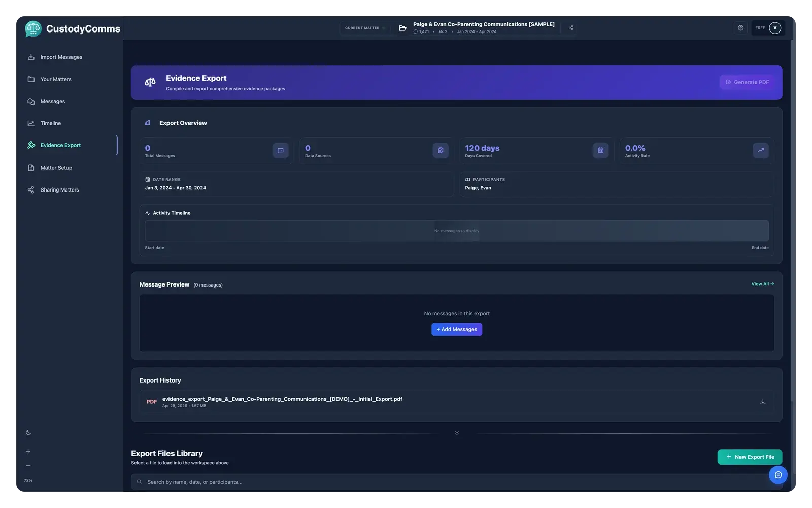Click the Participants value Paige, Evan
Viewport: 812px width, 508px height.
coord(478,188)
